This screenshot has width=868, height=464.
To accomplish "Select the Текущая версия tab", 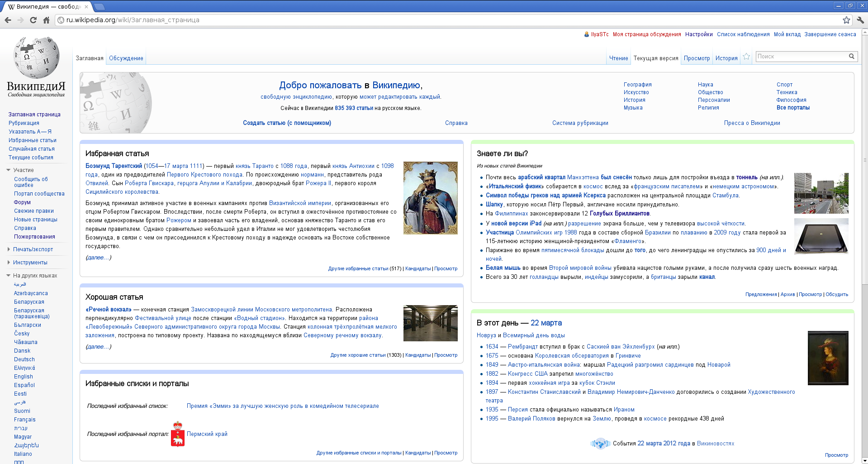I will (656, 58).
